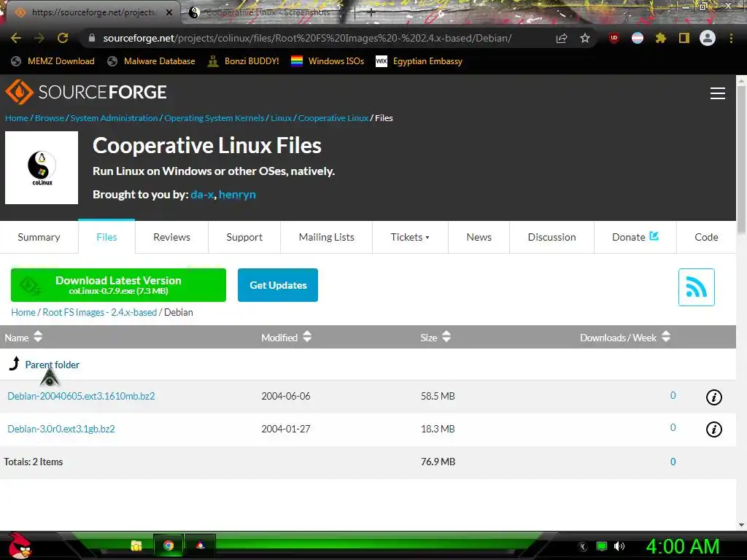This screenshot has width=747, height=560.
Task: Click the henryn author link
Action: (237, 194)
